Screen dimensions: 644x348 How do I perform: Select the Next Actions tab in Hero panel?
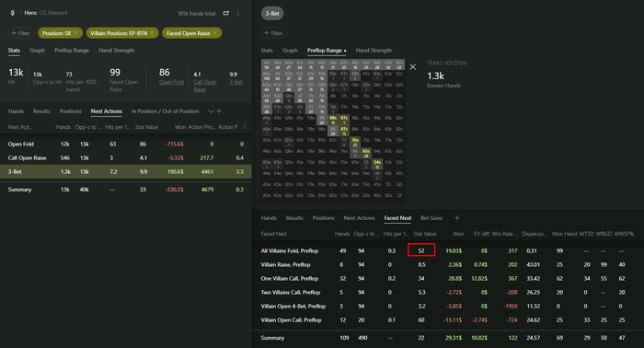[107, 110]
